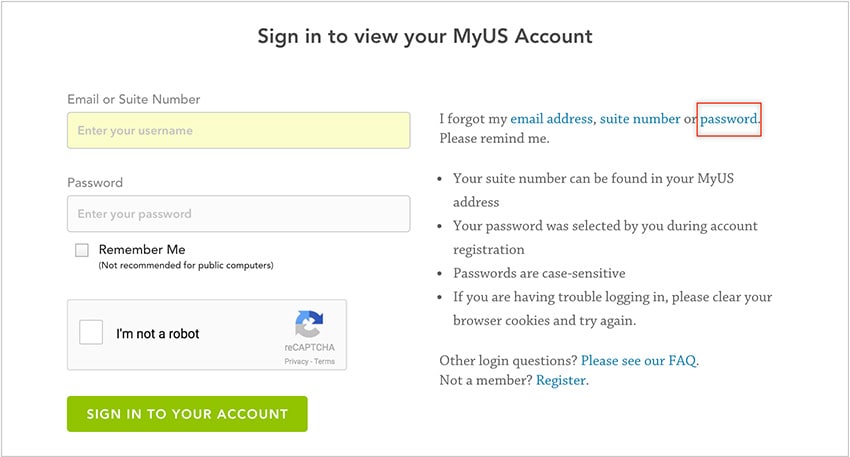Click the Password label above the field

point(95,183)
